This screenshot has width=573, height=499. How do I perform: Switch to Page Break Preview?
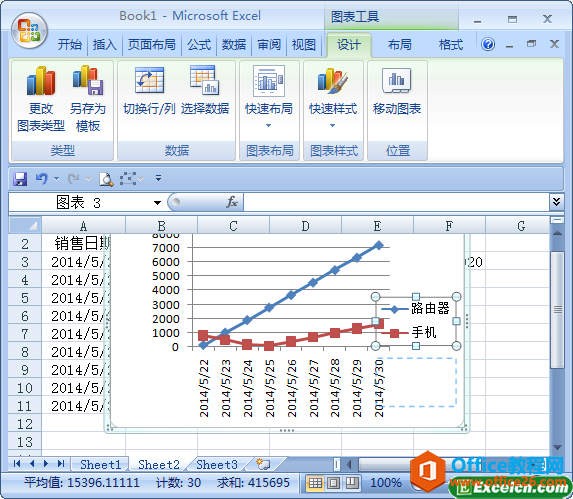point(352,483)
